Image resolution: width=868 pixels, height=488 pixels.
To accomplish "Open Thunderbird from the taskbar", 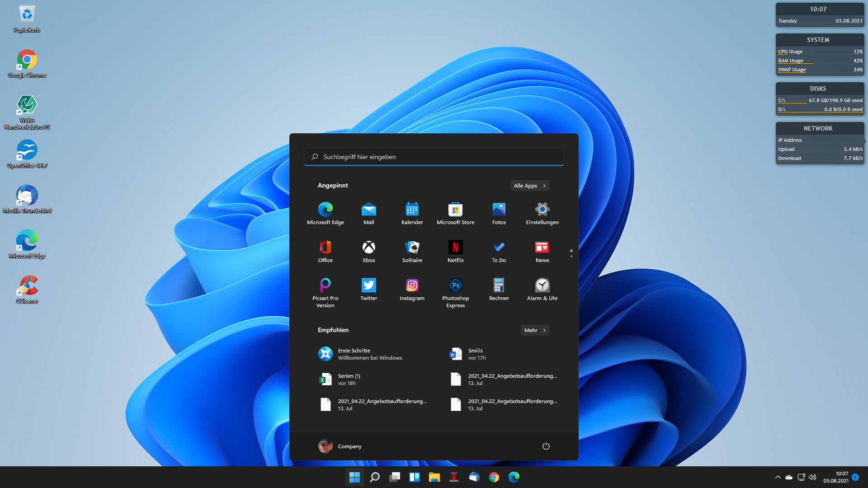I will [474, 477].
